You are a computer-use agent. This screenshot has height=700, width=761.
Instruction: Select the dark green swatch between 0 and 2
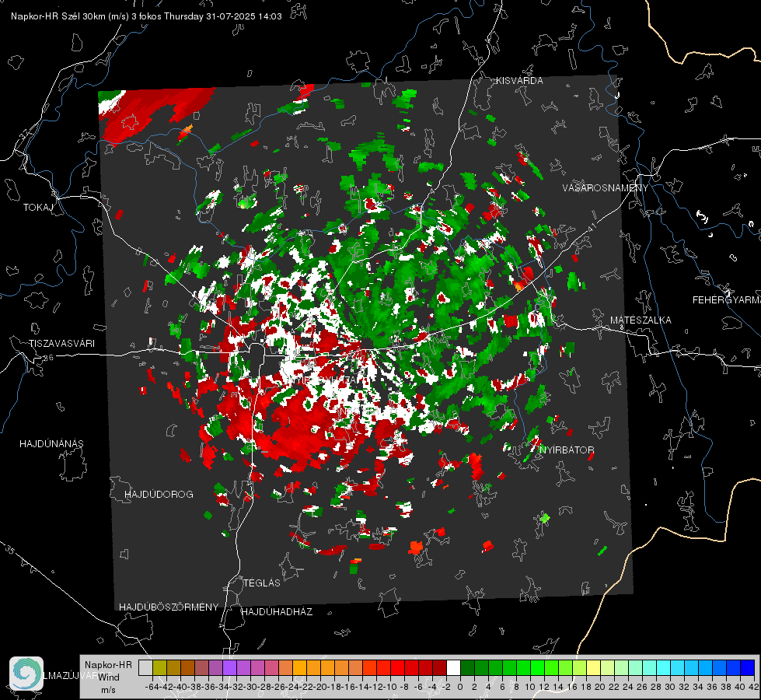(467, 667)
